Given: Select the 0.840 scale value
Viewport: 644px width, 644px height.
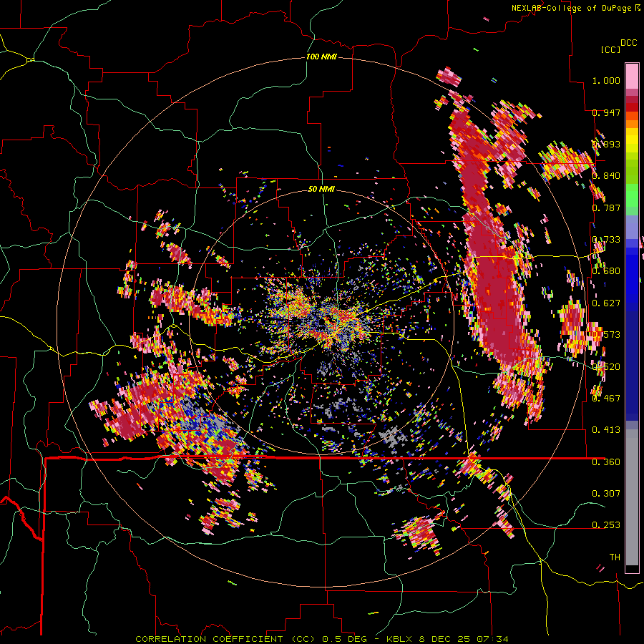Looking at the screenshot, I should click(x=606, y=176).
